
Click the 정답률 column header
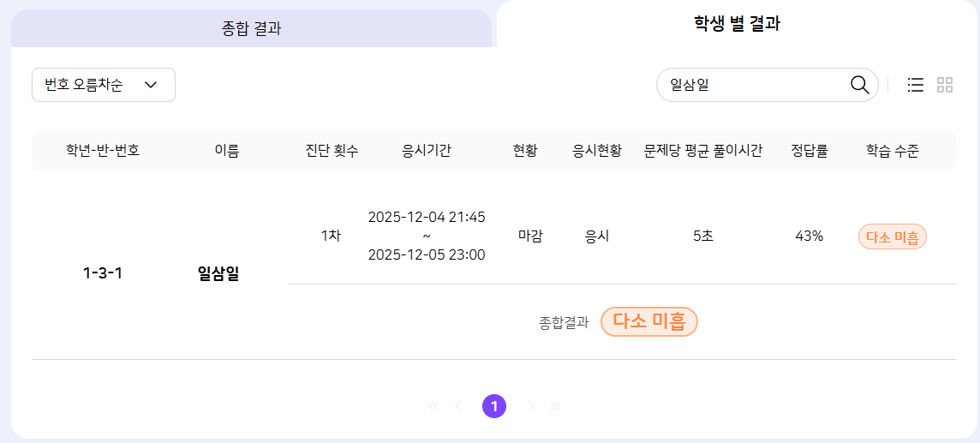click(809, 151)
